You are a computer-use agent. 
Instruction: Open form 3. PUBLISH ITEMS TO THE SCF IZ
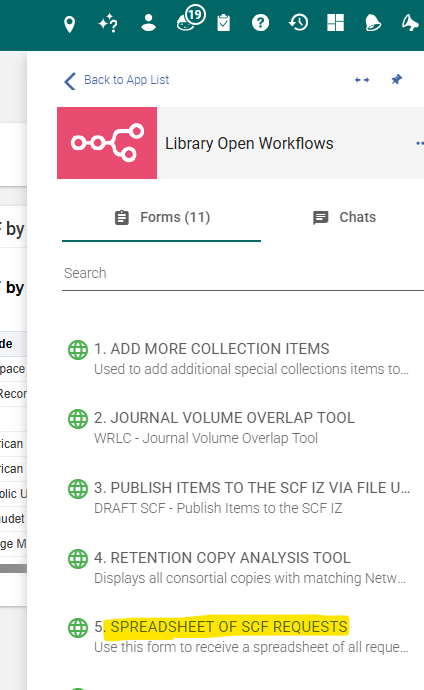(252, 488)
